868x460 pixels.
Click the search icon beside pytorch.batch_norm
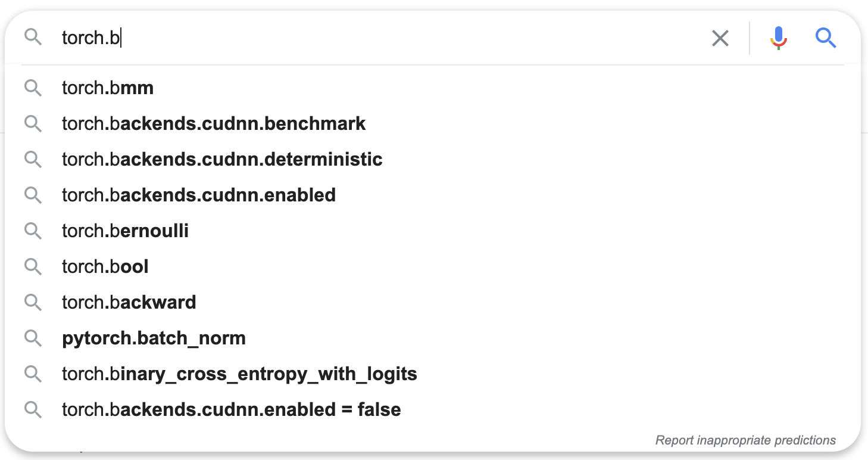click(x=33, y=338)
